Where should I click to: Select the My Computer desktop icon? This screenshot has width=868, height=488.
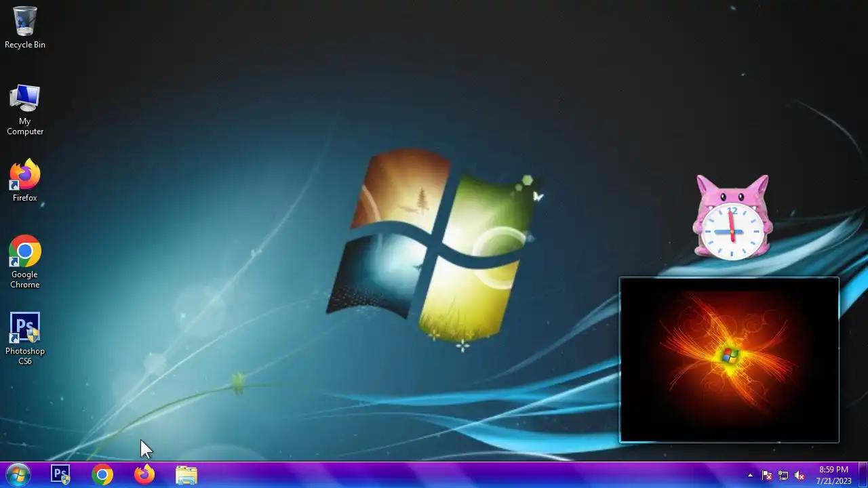click(25, 109)
